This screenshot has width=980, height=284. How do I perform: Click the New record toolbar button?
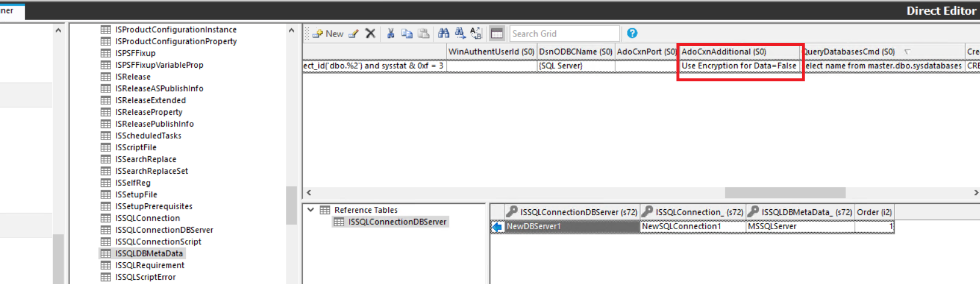pyautogui.click(x=328, y=34)
